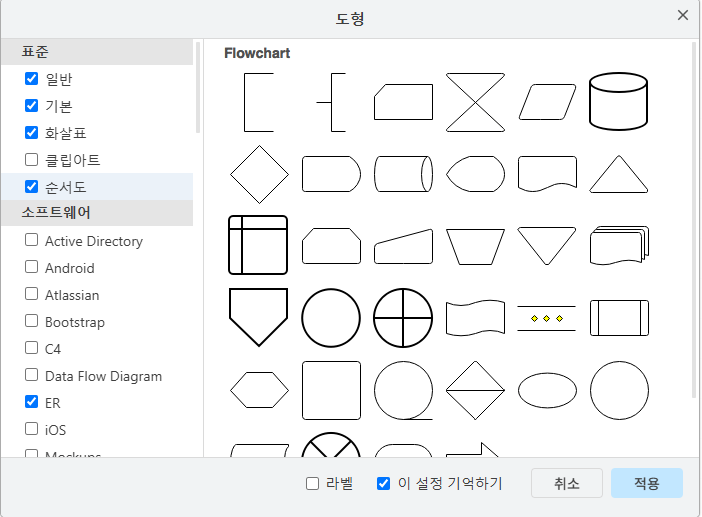Choose the ellipse start shape

(x=547, y=390)
